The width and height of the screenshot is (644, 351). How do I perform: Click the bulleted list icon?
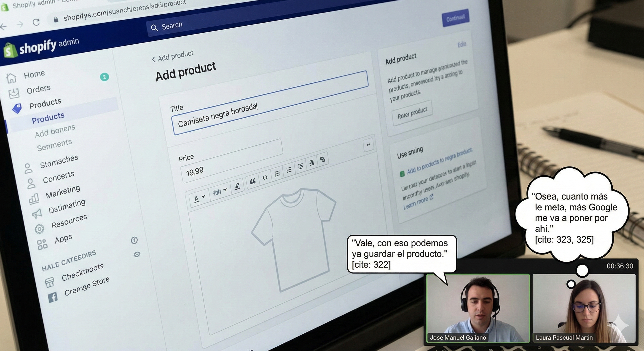click(x=289, y=170)
